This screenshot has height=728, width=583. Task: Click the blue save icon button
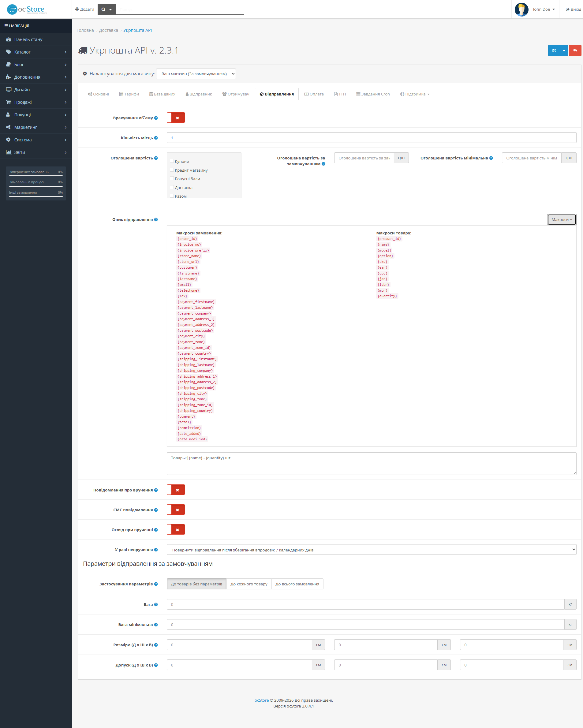coord(554,51)
